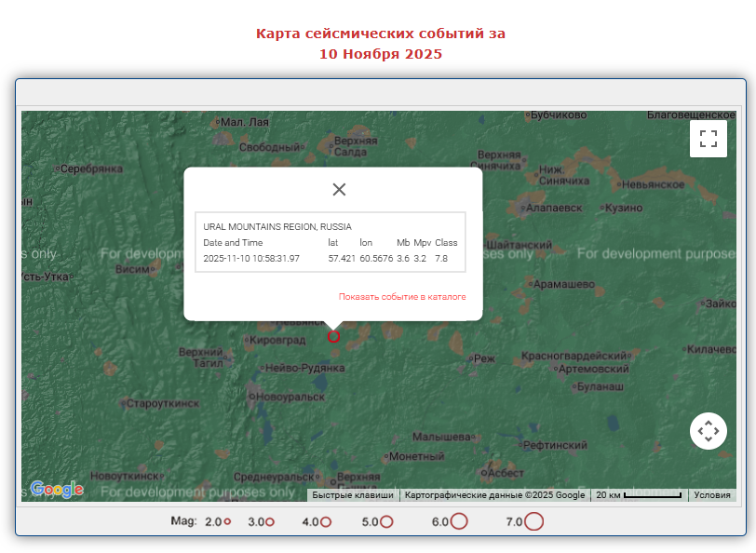
Task: Click 'URAL MOUNTAINS REGION, RUSSIA' text
Action: [x=277, y=226]
